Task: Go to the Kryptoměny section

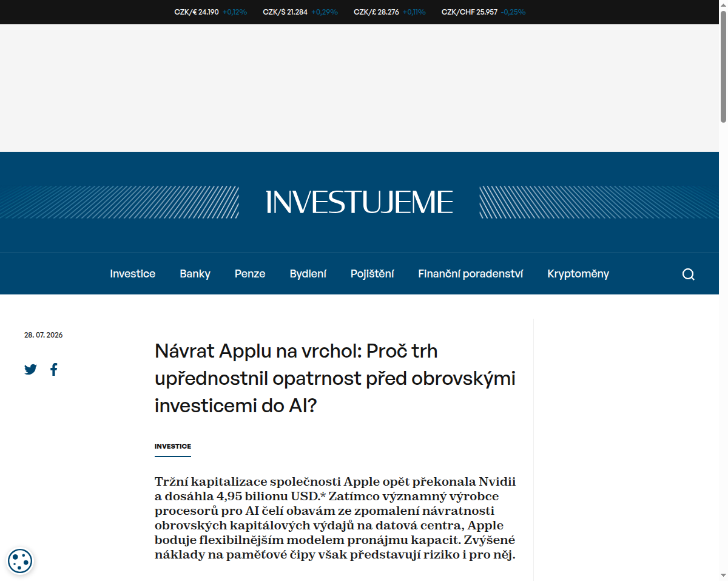Action: (578, 274)
